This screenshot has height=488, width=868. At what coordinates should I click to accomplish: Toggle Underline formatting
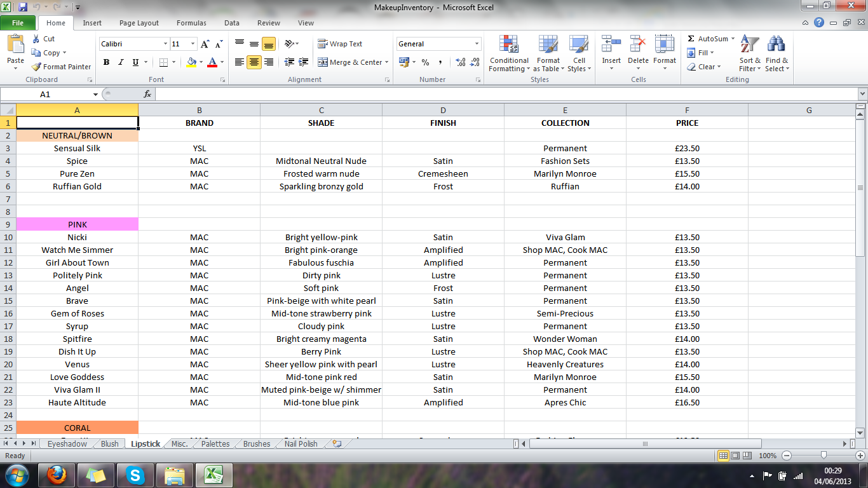(x=135, y=62)
